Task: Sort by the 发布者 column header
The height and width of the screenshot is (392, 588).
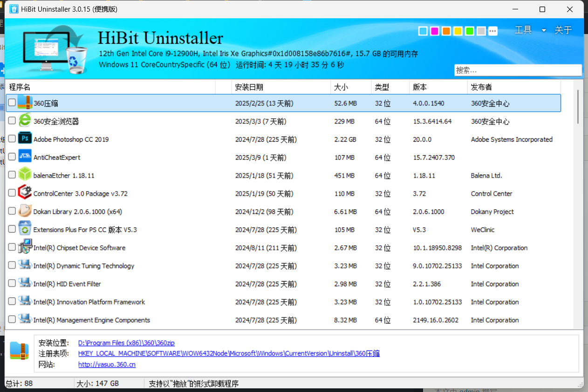Action: coord(514,87)
